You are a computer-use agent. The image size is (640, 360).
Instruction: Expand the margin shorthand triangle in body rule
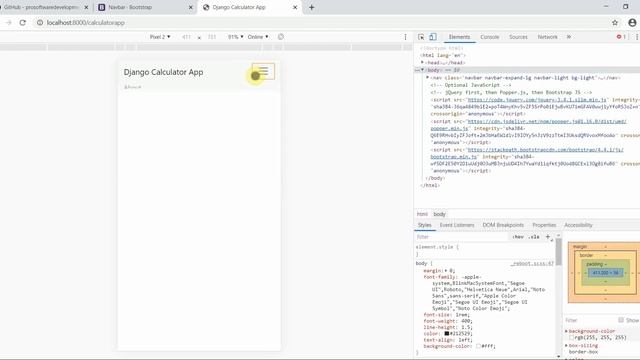[446, 271]
